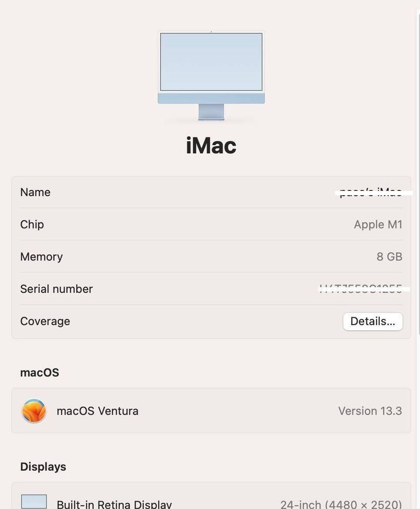
Task: Click the Name label
Action: [36, 192]
